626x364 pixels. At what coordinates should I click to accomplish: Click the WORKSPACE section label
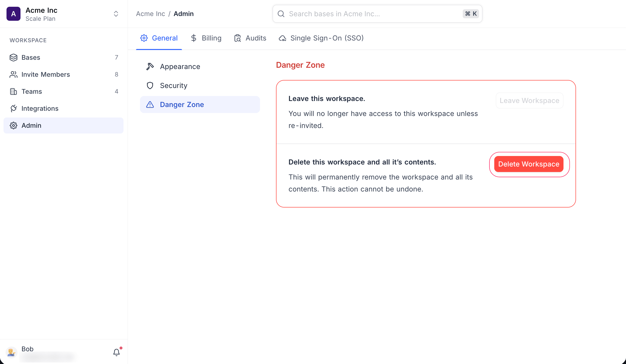point(28,40)
